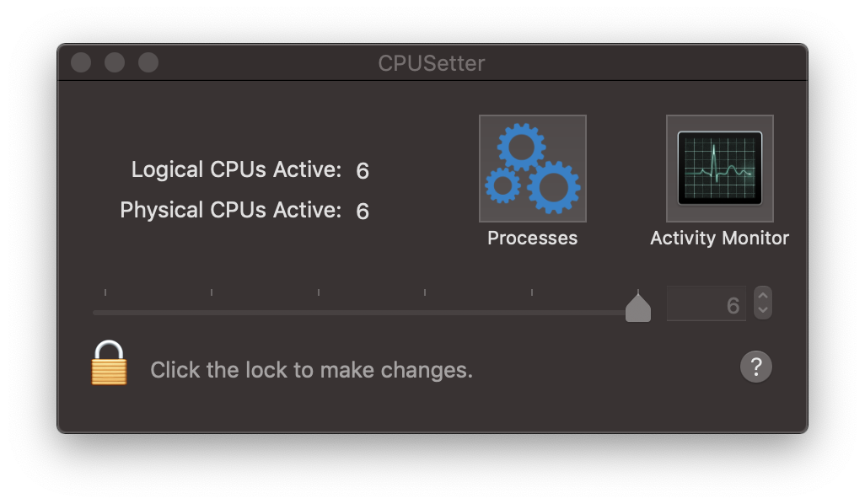
Task: Close the CPUSetter window
Action: [81, 63]
